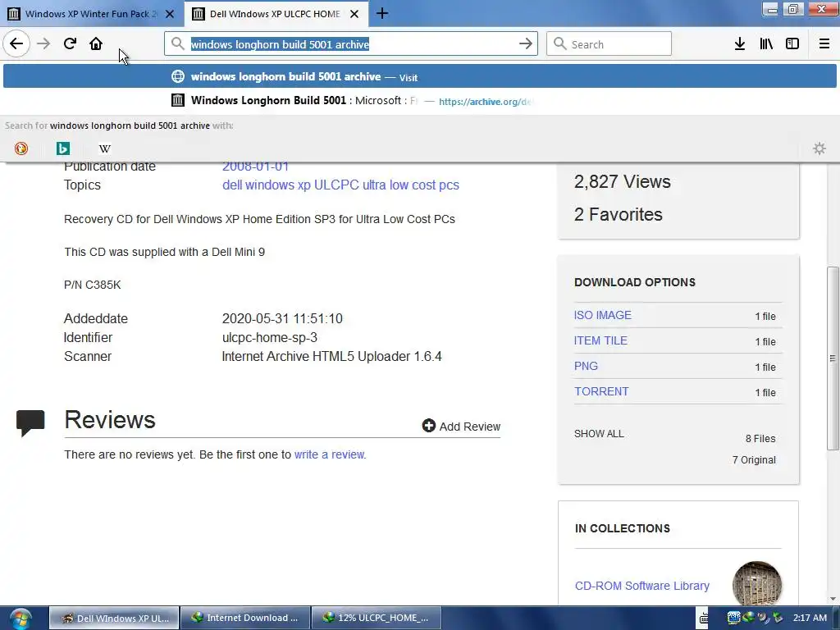Click the address bar text field
Viewport: 840px width, 630px height.
point(351,44)
